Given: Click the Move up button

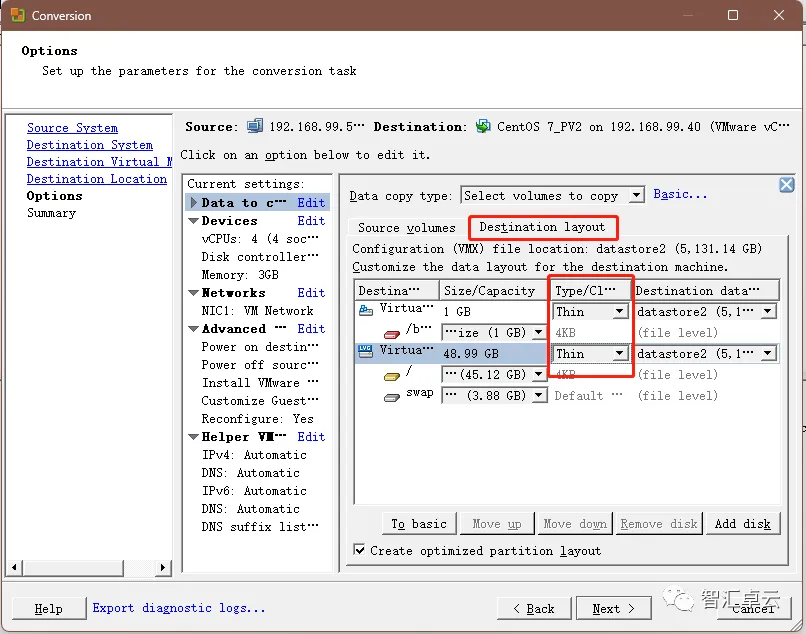Looking at the screenshot, I should (497, 523).
